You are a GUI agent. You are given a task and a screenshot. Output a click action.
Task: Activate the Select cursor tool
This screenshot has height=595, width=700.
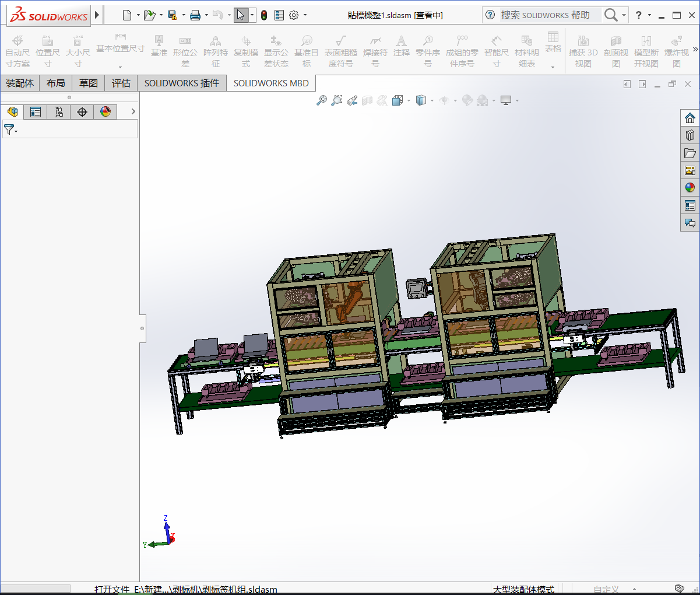241,15
